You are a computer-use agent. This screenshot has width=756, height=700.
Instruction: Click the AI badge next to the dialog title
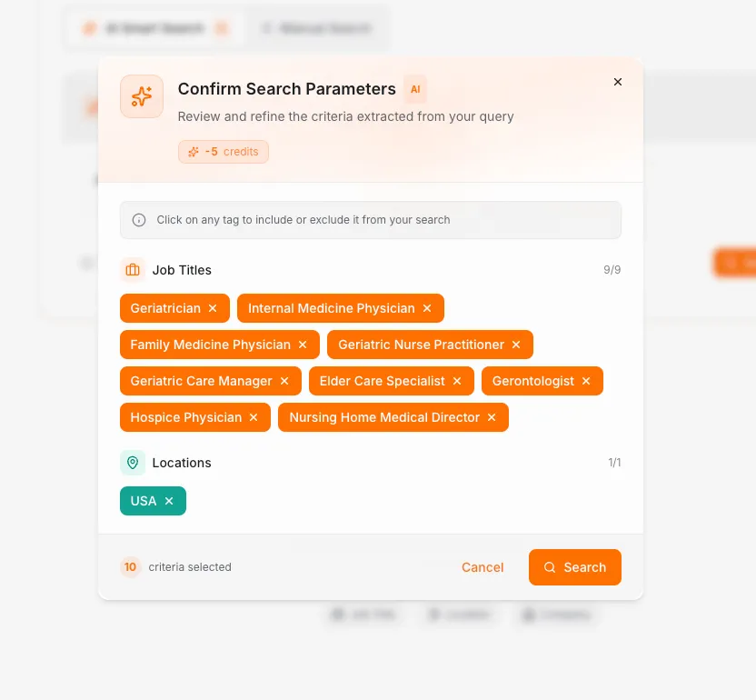415,89
